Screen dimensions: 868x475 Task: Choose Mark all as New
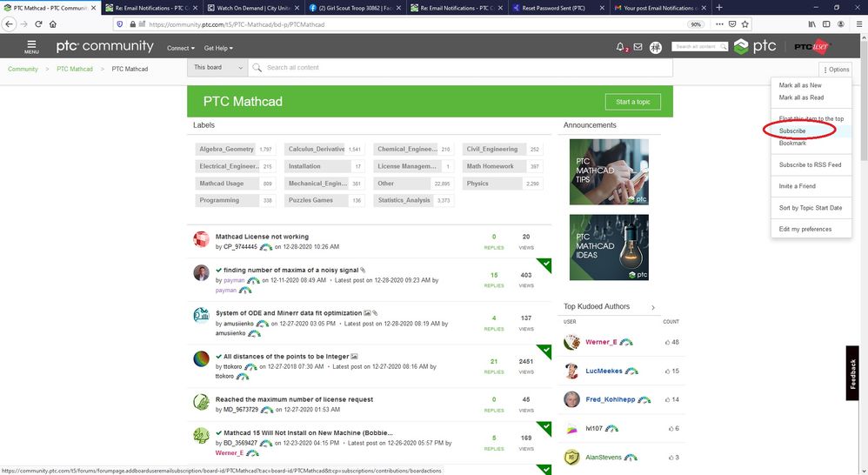[x=800, y=85]
